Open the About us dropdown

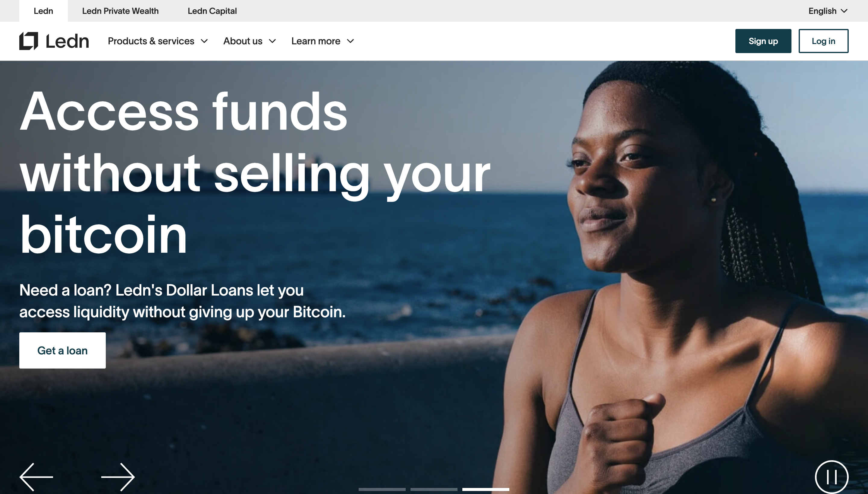[250, 41]
